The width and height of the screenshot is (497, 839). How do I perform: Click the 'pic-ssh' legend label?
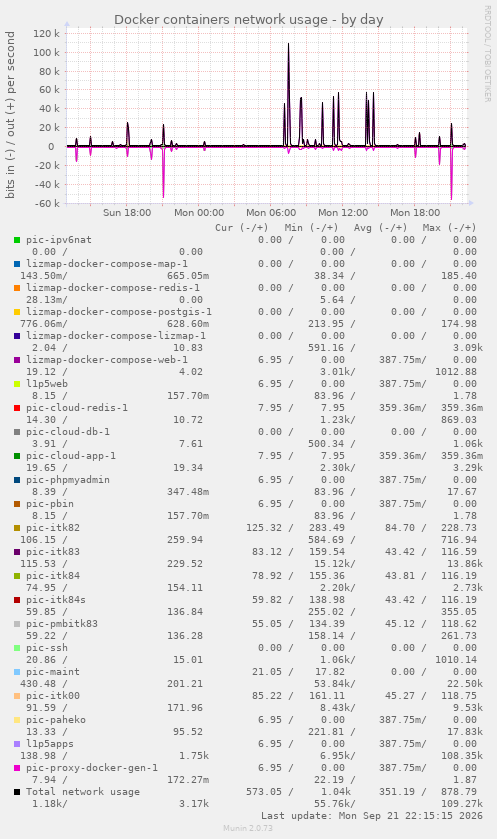[x=47, y=648]
